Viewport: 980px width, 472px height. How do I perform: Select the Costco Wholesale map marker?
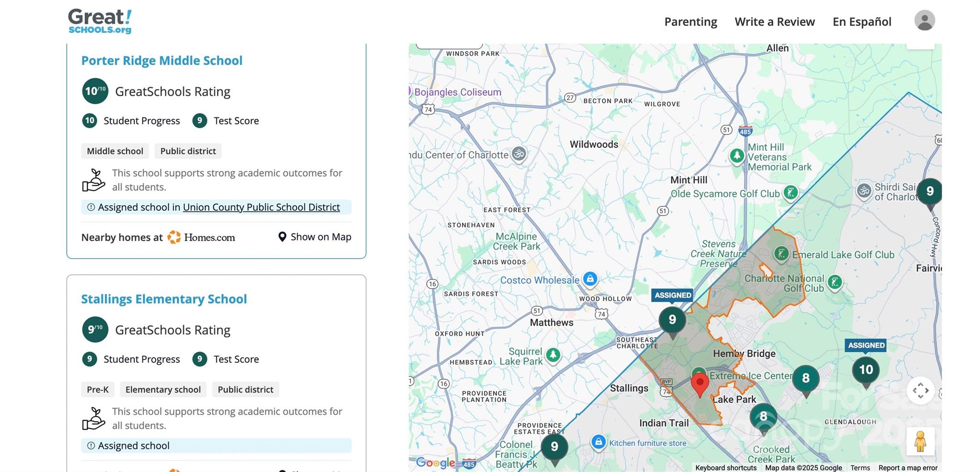tap(590, 279)
